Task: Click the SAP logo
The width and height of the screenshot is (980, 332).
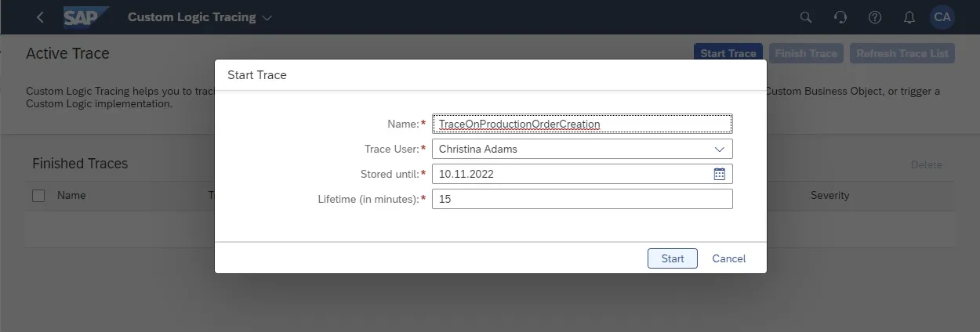Action: click(x=85, y=17)
